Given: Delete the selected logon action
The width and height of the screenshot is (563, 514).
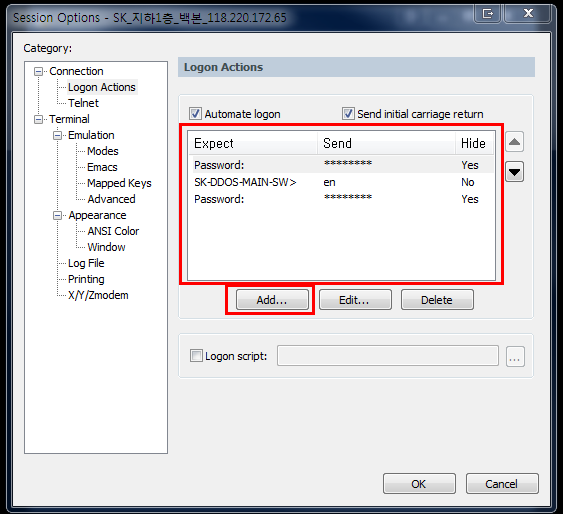Looking at the screenshot, I should coord(437,300).
